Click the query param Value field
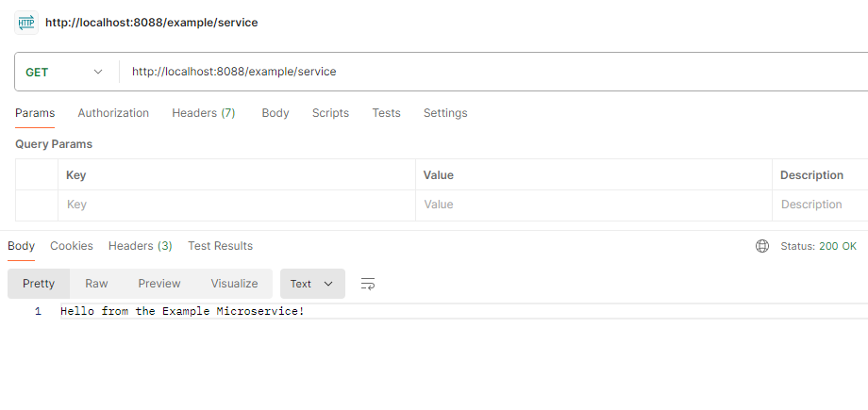The image size is (868, 410). (x=593, y=205)
